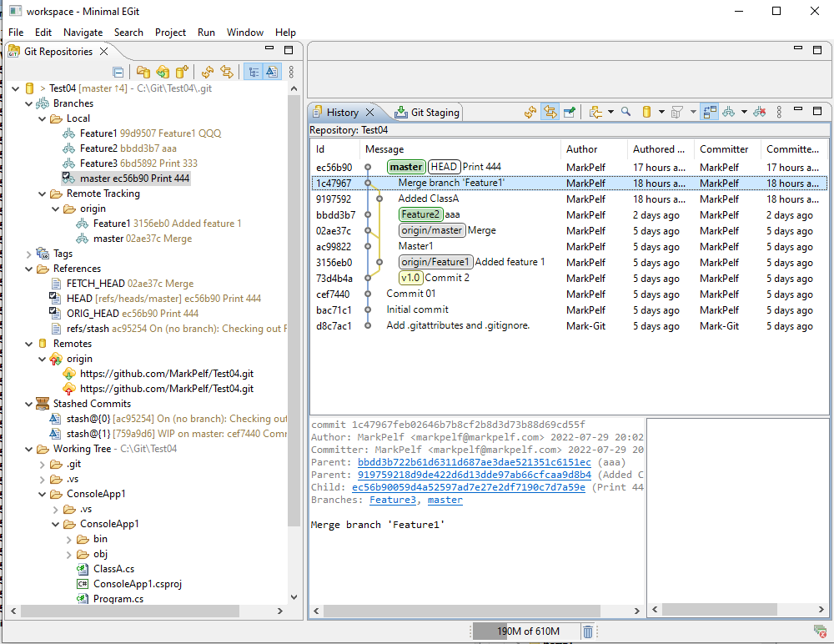Click Add existing local Git repository icon
This screenshot has height=644, width=834.
(143, 73)
